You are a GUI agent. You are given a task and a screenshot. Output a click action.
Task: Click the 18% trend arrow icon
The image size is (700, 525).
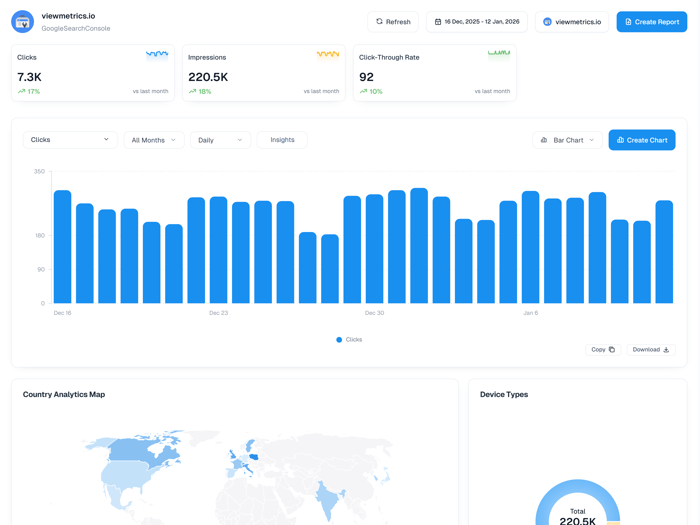point(192,91)
